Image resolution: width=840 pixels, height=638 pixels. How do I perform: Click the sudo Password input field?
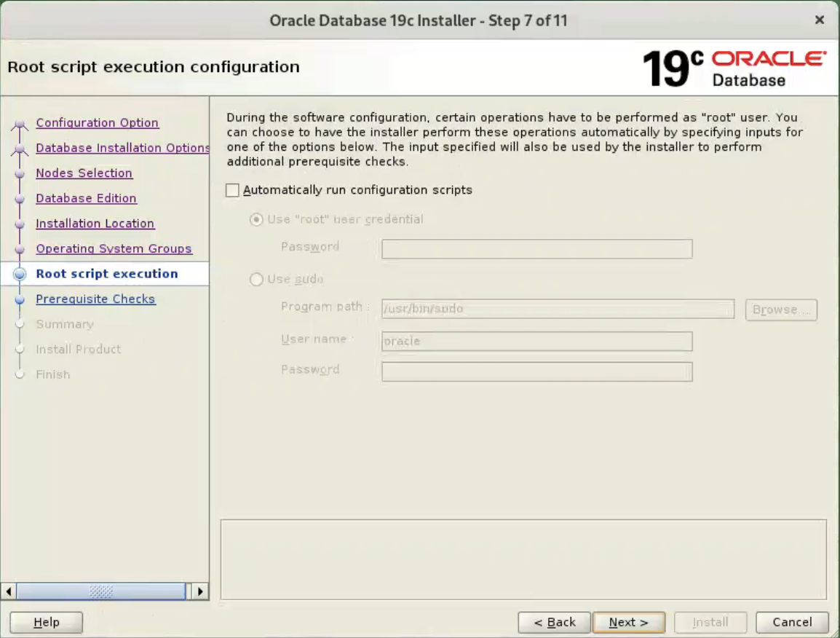(536, 371)
